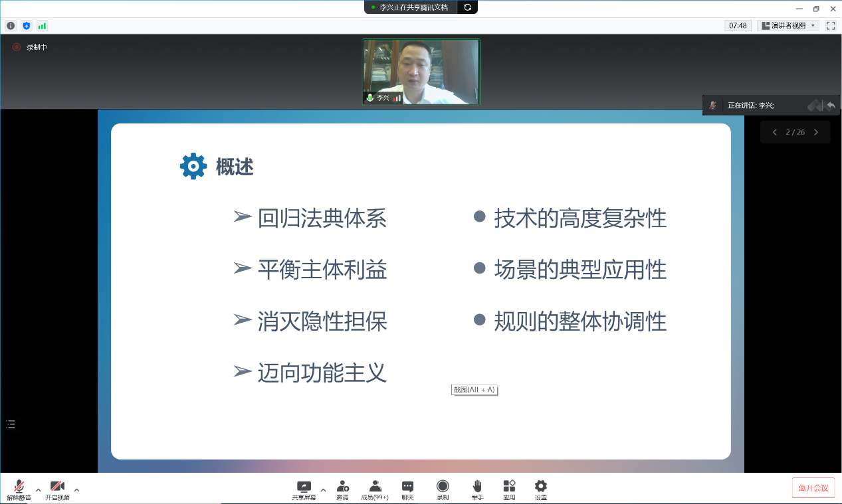Image resolution: width=842 pixels, height=504 pixels.
Task: Enter fullscreen mode with the expand icon
Action: (x=830, y=26)
